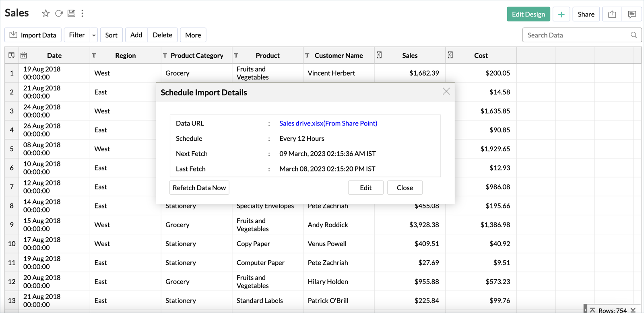
Task: Click the refresh icon beside the Sales title
Action: [59, 13]
